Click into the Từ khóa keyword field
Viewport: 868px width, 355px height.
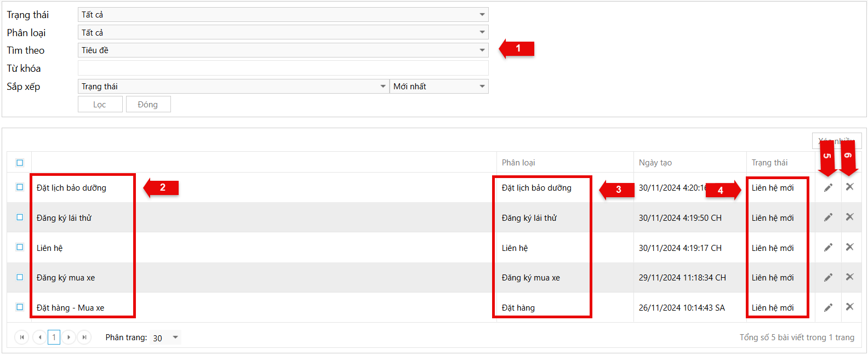[x=283, y=68]
